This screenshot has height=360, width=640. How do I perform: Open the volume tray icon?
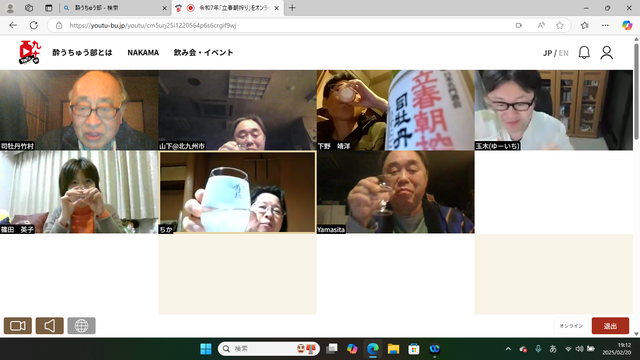pyautogui.click(x=579, y=349)
